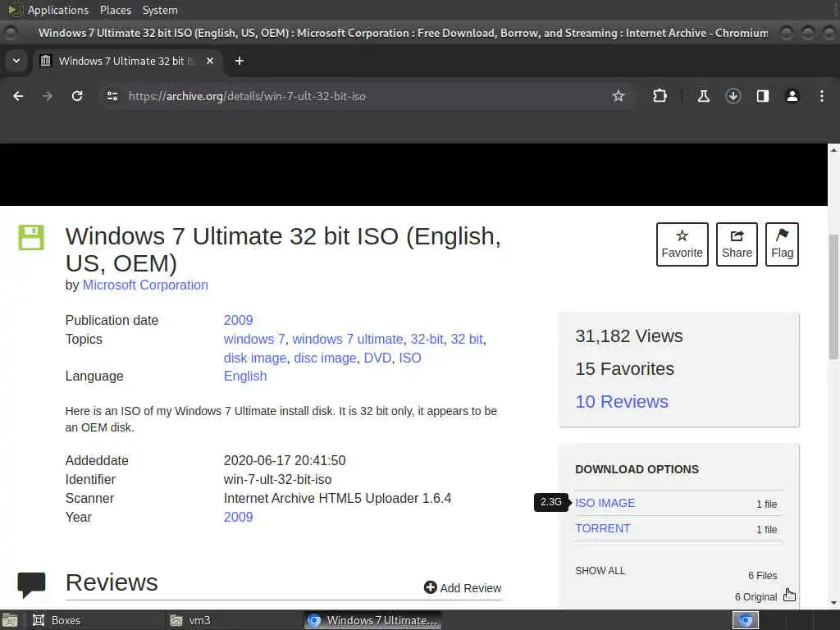Open the ISO topic link
The width and height of the screenshot is (840, 630).
410,358
